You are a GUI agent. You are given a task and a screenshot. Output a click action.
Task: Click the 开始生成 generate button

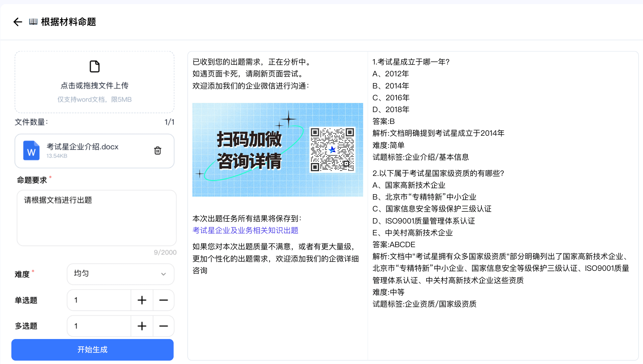[x=92, y=350]
